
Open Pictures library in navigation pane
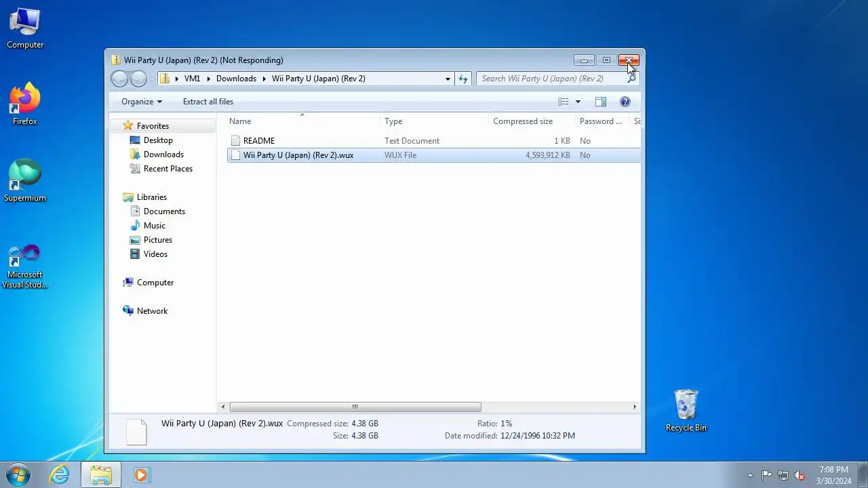(x=158, y=240)
